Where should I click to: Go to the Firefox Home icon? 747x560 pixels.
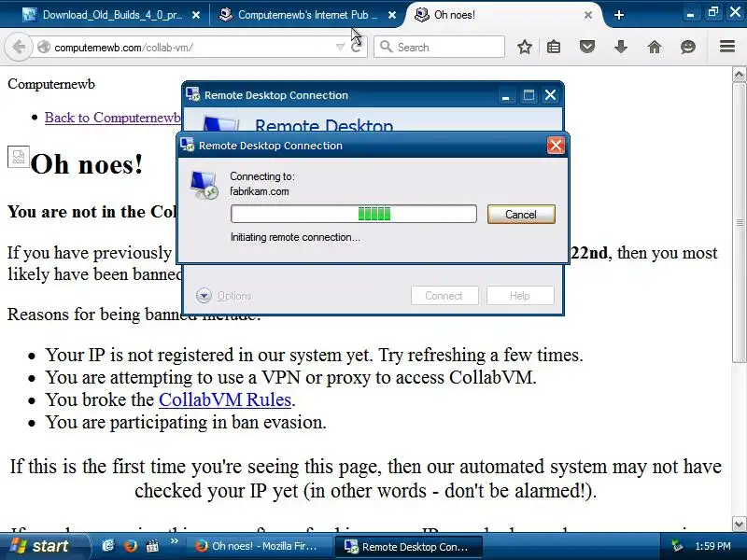click(x=655, y=47)
